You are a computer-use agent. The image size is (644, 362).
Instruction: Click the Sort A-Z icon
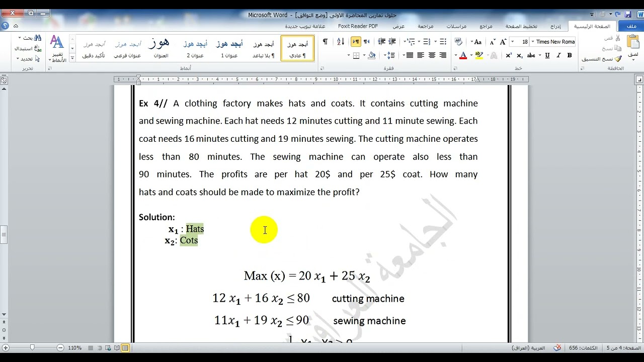(x=341, y=42)
